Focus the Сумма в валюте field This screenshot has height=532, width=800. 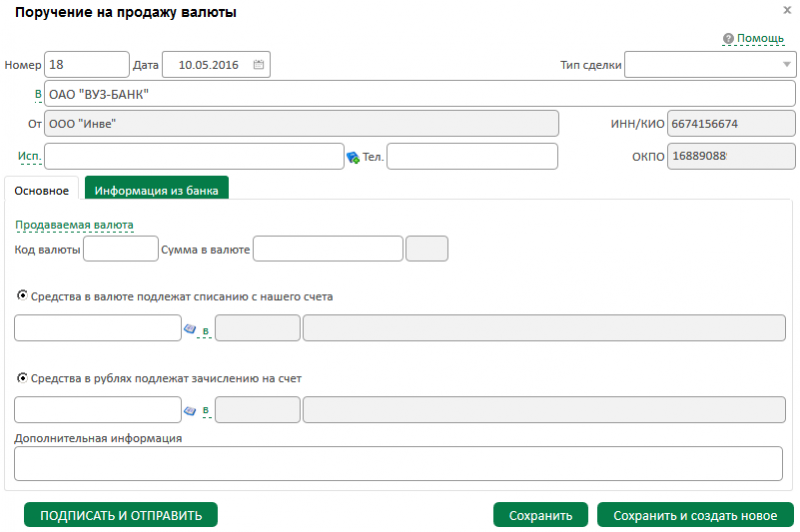(x=328, y=249)
